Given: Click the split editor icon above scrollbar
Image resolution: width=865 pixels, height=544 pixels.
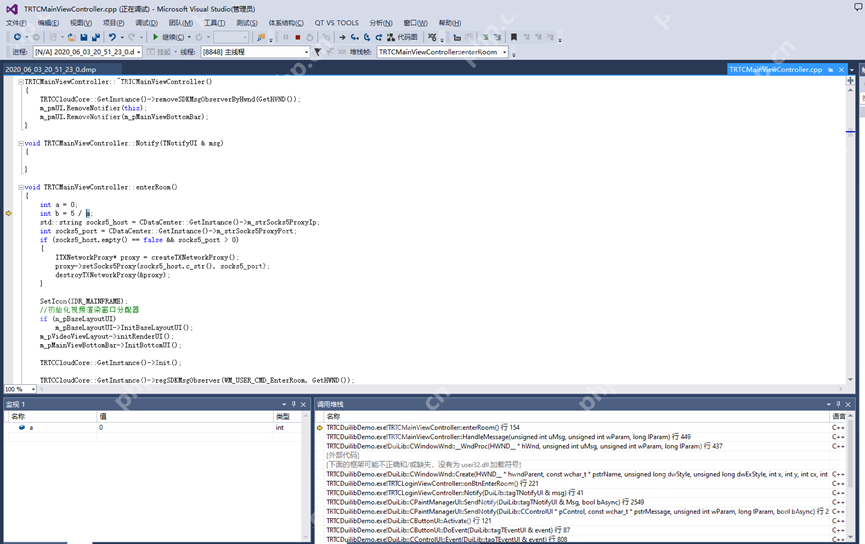Looking at the screenshot, I should pos(850,81).
